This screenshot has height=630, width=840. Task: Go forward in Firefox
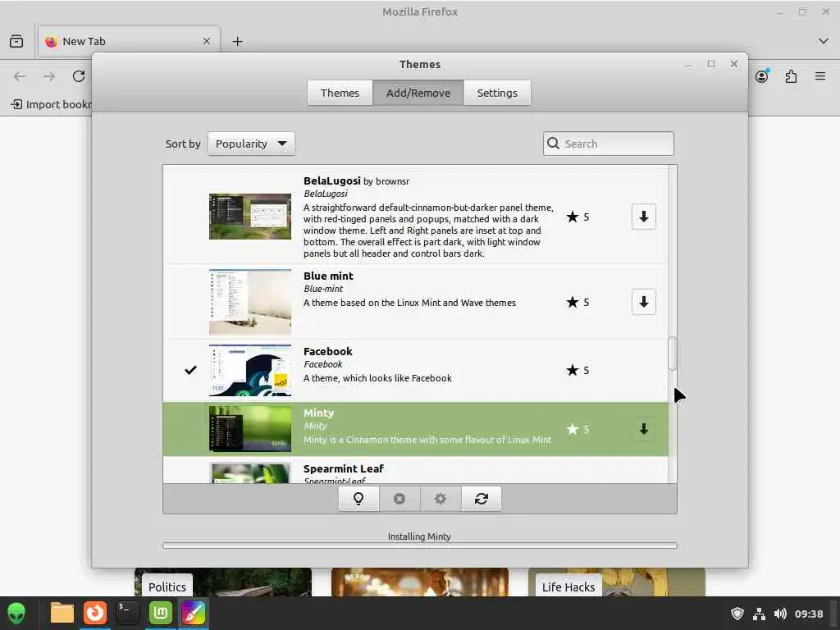(49, 76)
